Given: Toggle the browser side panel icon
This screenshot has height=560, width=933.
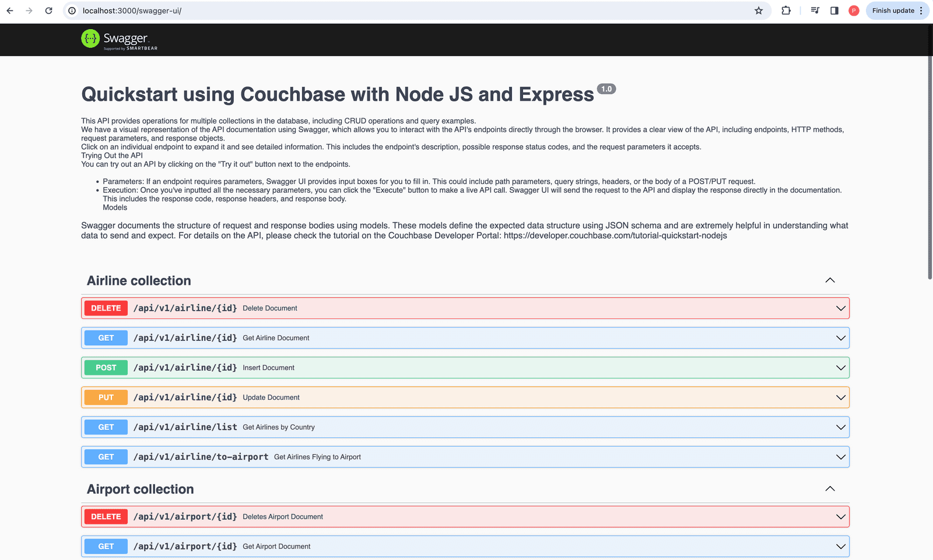Looking at the screenshot, I should point(834,10).
